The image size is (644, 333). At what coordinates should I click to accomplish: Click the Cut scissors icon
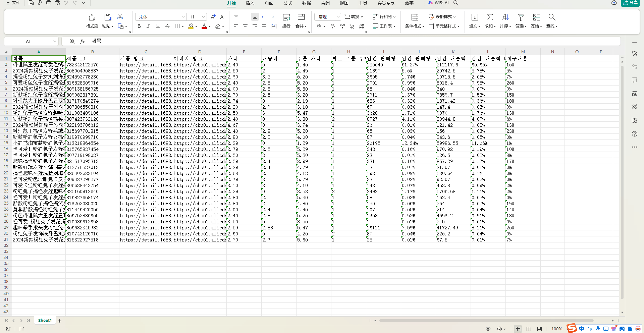point(120,17)
